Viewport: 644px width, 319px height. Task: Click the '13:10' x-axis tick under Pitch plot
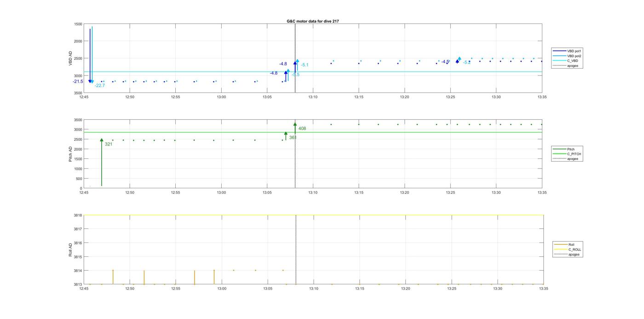(313, 192)
